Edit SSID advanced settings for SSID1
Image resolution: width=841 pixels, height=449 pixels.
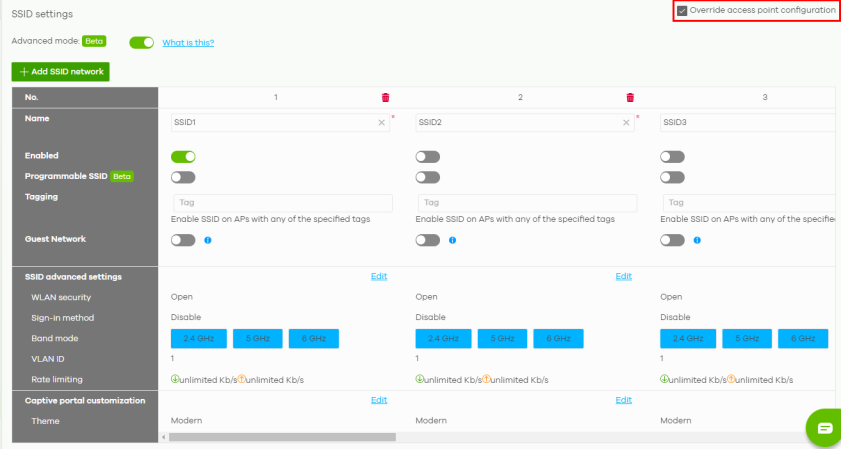(x=379, y=276)
